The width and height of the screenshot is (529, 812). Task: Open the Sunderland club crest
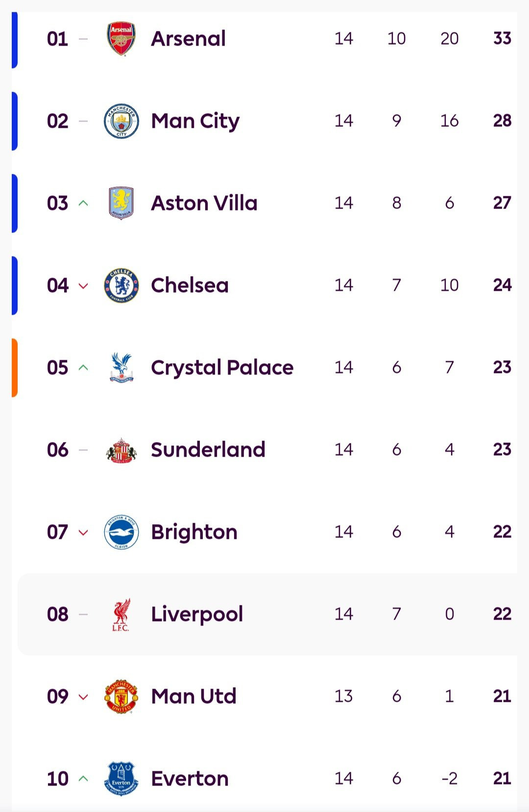(x=121, y=450)
